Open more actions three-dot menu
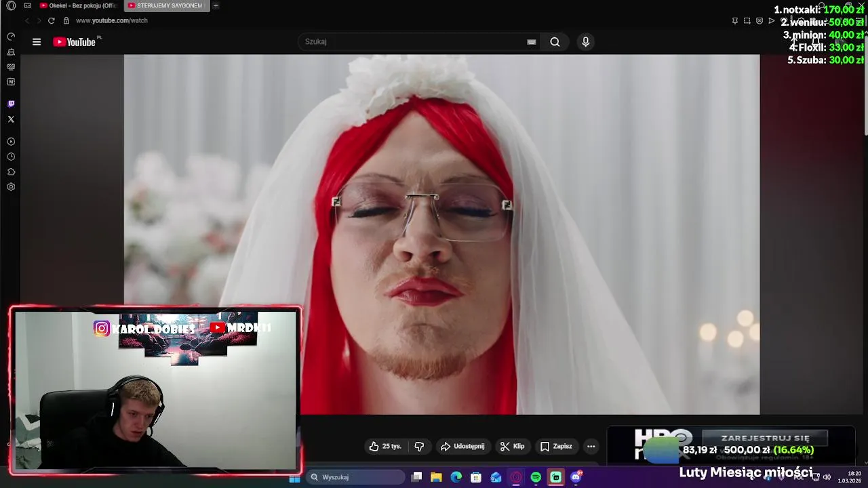Screen dimensions: 868x488 [591, 447]
